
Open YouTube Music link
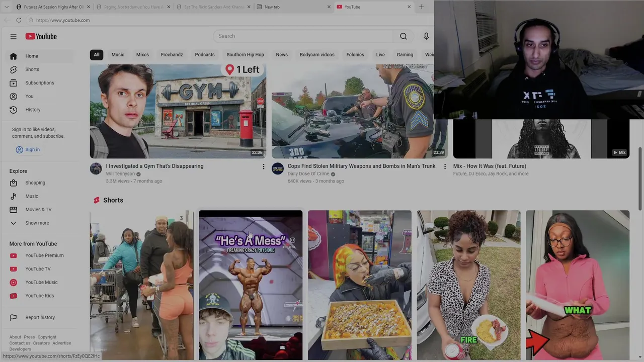tap(40, 282)
